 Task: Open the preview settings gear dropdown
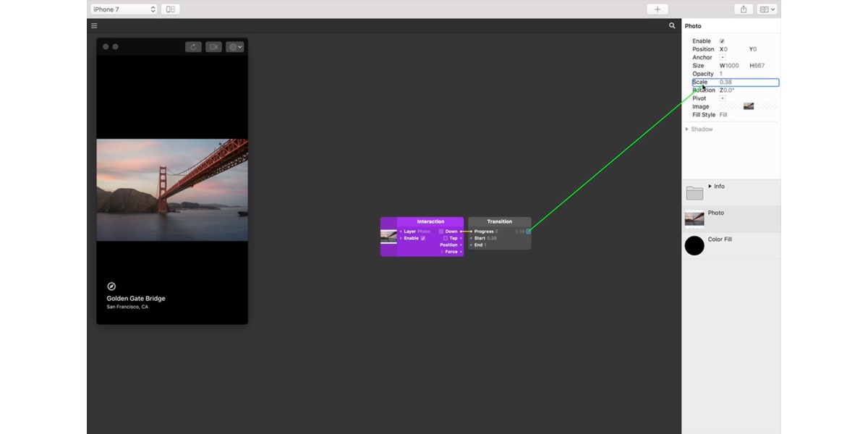click(x=233, y=46)
